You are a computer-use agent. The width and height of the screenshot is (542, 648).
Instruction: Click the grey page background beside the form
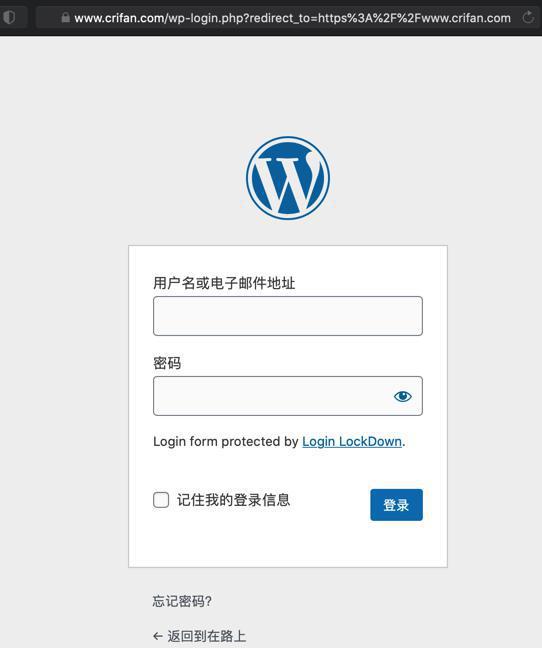pos(64,372)
